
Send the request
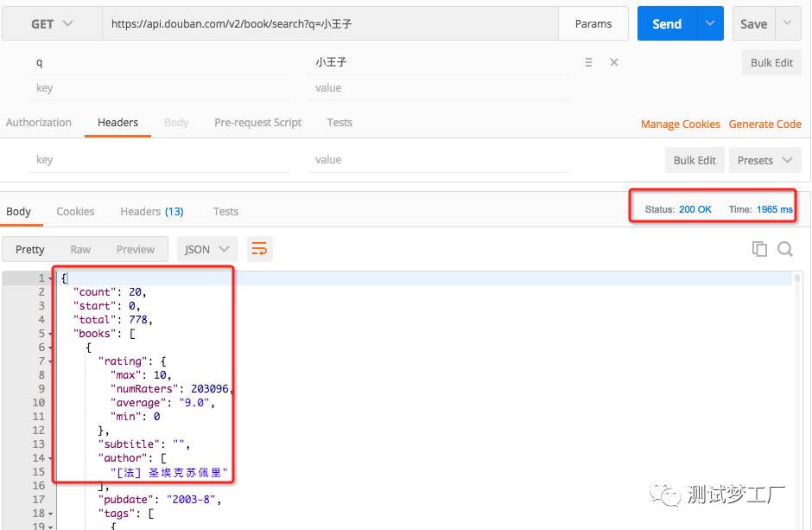click(x=667, y=24)
